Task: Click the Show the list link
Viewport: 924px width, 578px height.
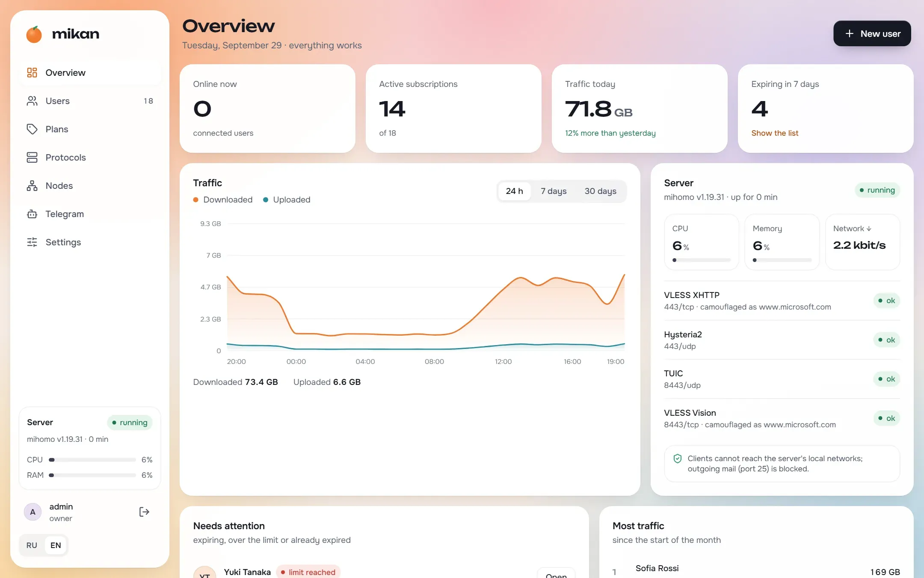Action: [x=775, y=133]
